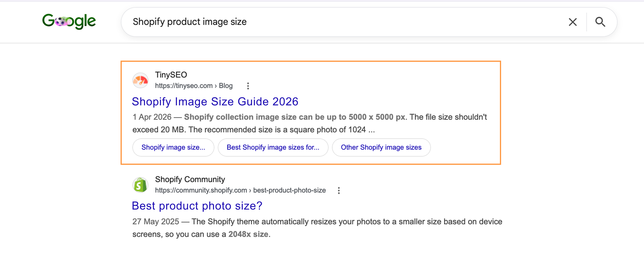Click the 'Shopify image size...' chip
This screenshot has height=269, width=644.
coord(173,147)
